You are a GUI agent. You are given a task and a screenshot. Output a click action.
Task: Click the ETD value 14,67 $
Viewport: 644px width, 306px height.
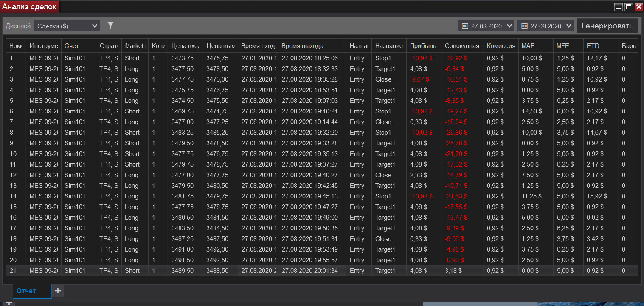(596, 133)
